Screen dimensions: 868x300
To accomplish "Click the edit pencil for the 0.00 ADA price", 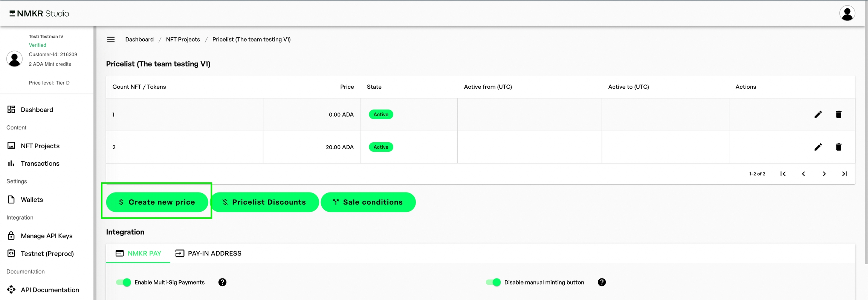I will pos(818,115).
